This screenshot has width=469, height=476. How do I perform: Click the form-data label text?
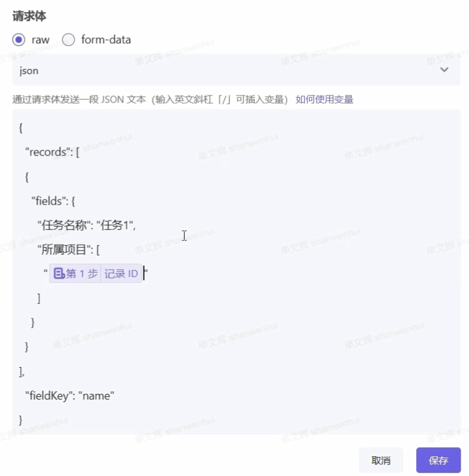coord(106,40)
